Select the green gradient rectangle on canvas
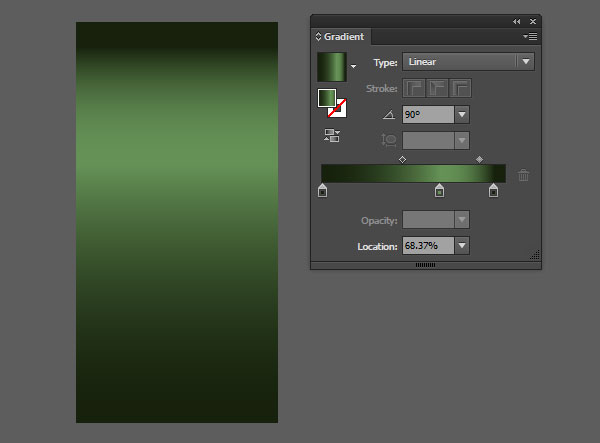 (177, 222)
